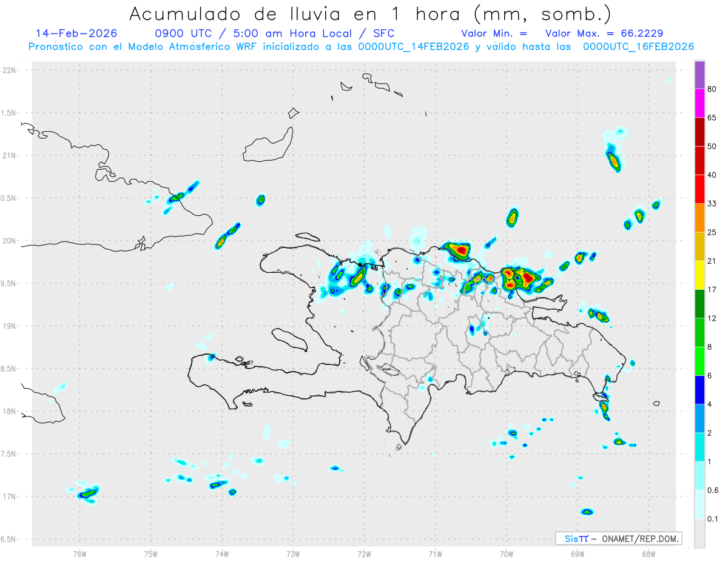The width and height of the screenshot is (728, 562).
Task: Pick the pale cyan swatch between 0.6 and 1
Action: point(699,476)
